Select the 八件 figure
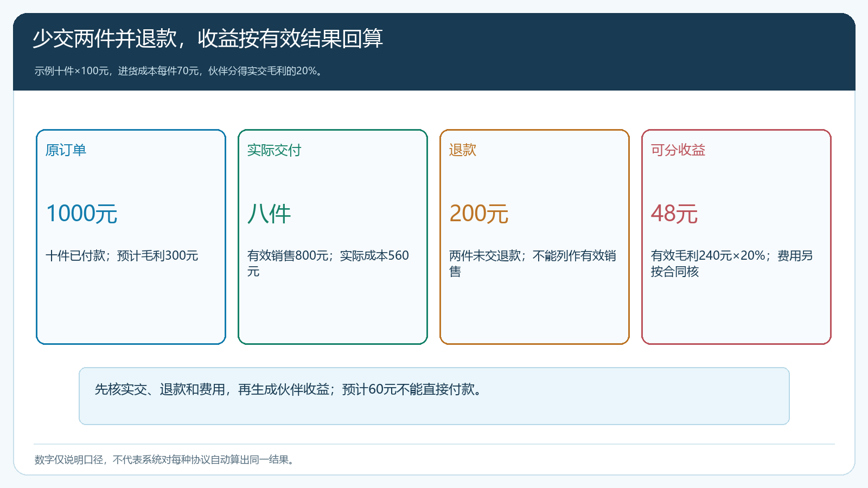The height and width of the screenshot is (488, 868). coord(269,214)
